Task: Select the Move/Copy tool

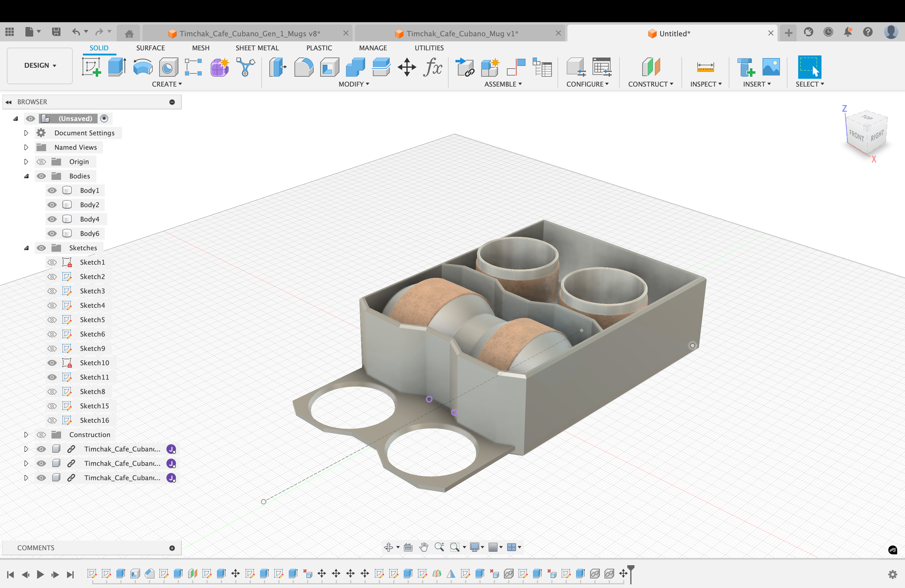Action: tap(407, 67)
